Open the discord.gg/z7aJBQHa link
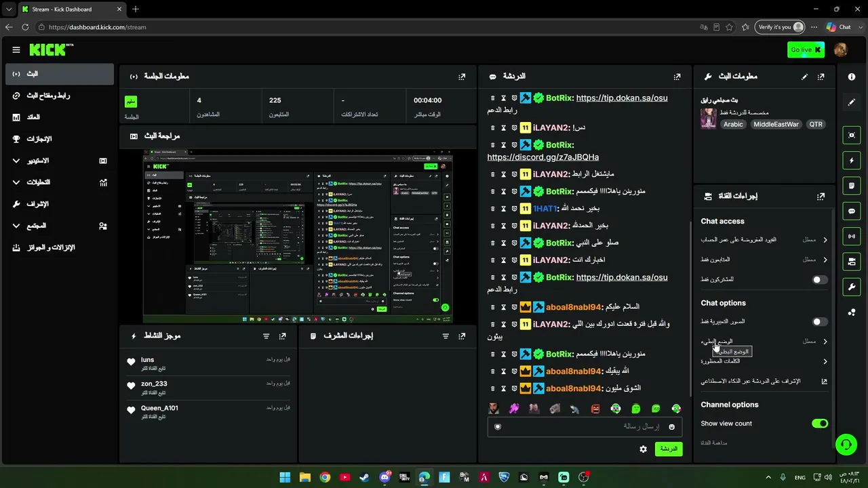 point(542,157)
